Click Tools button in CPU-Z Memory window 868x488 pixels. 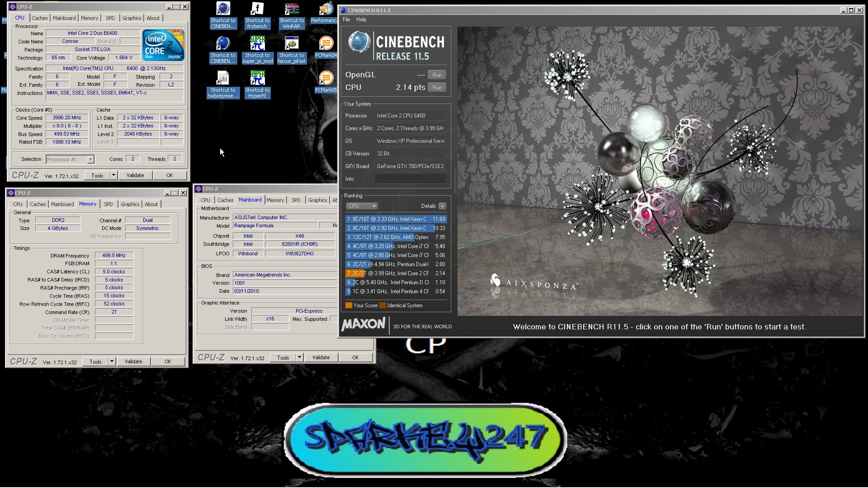(95, 361)
